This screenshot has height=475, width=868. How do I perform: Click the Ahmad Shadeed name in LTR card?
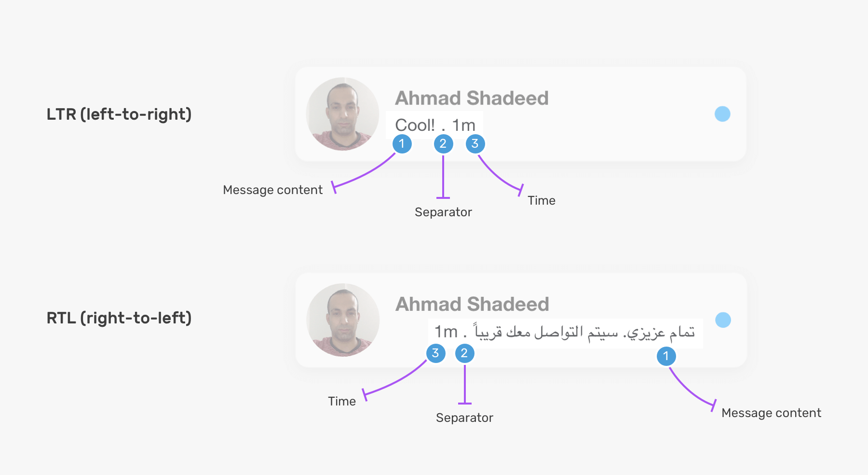pos(472,98)
